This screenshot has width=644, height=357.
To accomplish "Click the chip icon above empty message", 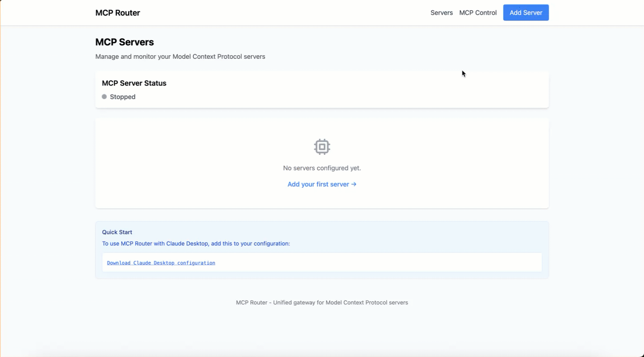I will coord(322,147).
